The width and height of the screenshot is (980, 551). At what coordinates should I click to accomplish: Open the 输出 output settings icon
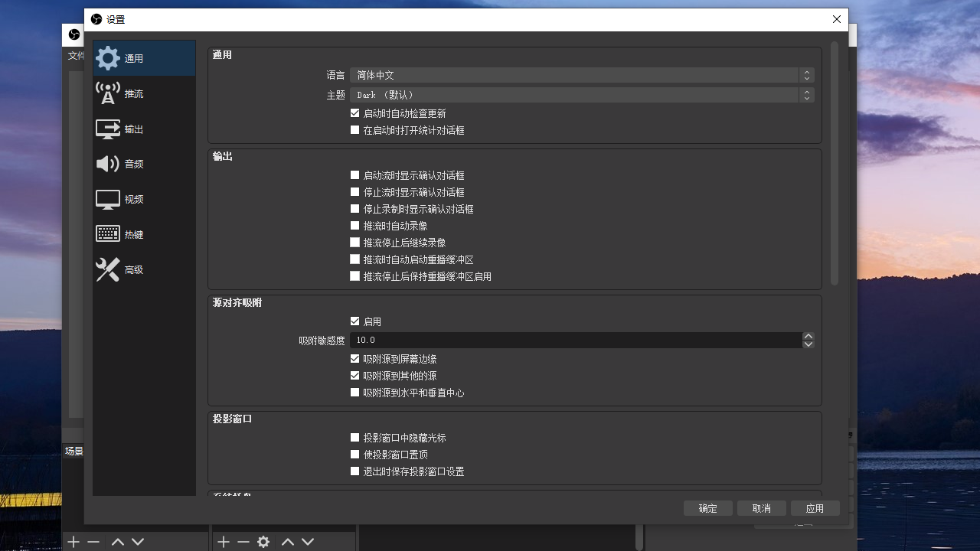[107, 129]
